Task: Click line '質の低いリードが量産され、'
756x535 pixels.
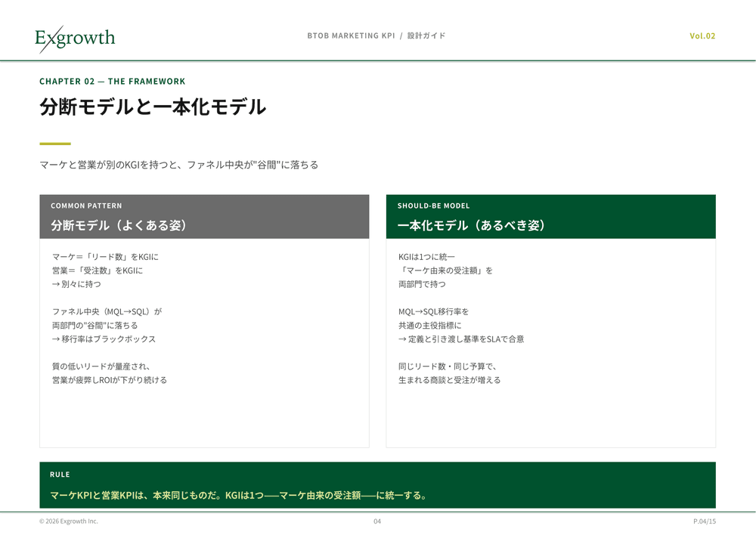Action: click(x=101, y=366)
